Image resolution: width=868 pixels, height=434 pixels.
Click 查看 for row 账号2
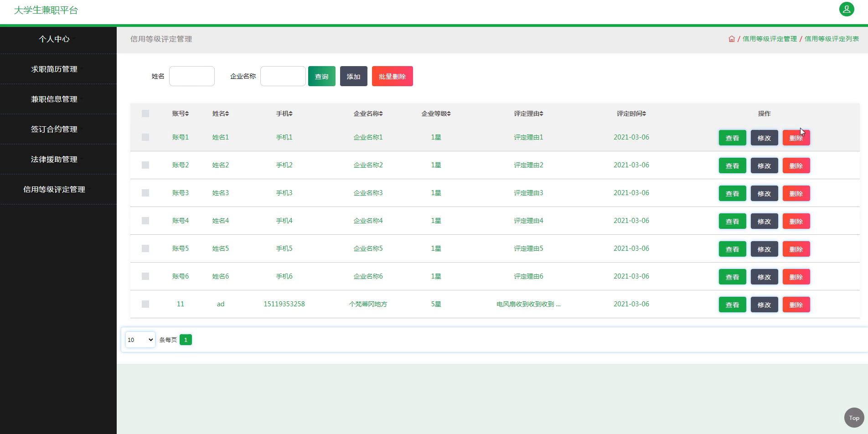coord(733,165)
